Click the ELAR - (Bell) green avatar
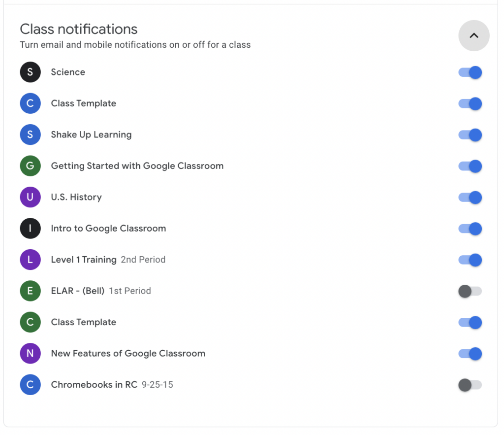The height and width of the screenshot is (435, 504). (30, 291)
